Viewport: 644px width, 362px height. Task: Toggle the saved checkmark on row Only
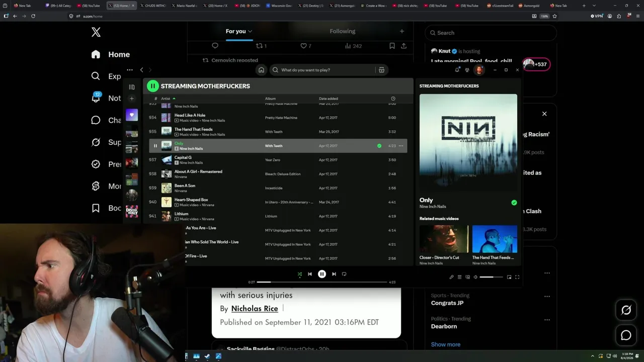(x=379, y=146)
